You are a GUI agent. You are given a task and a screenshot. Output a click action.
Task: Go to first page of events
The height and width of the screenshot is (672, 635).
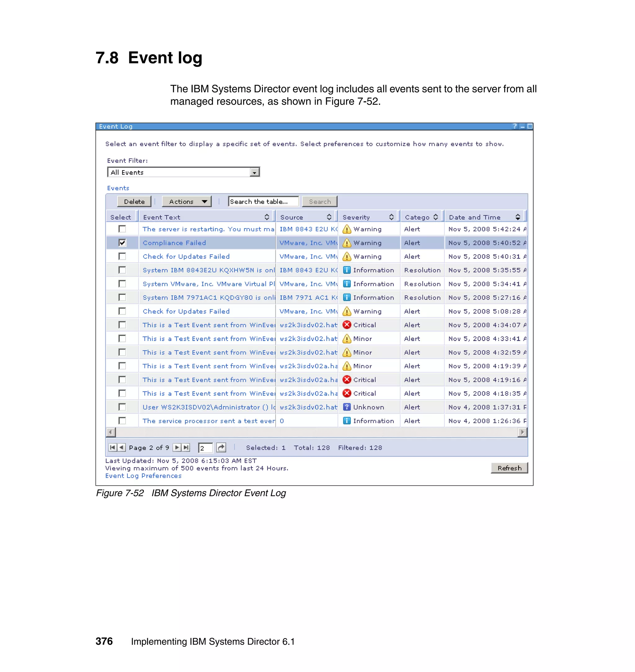113,447
